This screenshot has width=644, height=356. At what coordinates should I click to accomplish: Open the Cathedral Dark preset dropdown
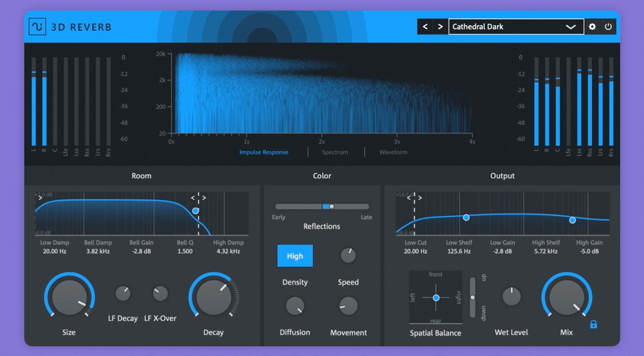tap(516, 26)
